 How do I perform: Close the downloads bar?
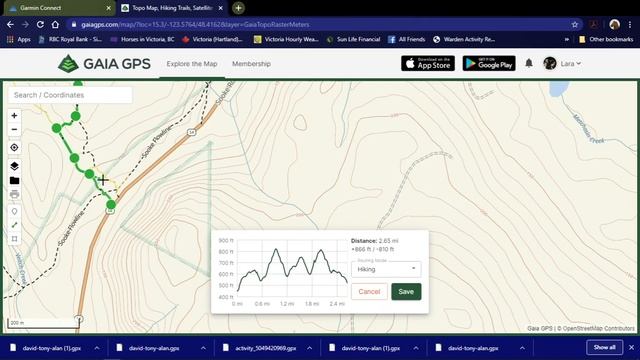pos(631,347)
